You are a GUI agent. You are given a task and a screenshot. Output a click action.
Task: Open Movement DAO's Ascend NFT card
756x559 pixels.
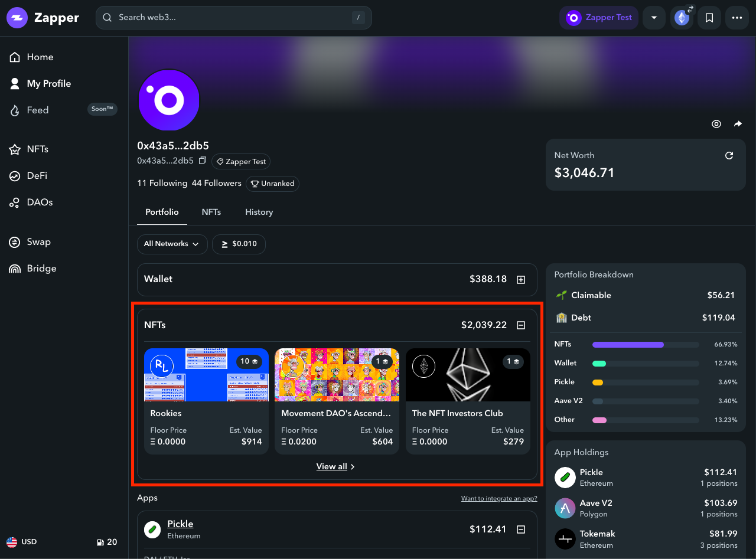[337, 401]
